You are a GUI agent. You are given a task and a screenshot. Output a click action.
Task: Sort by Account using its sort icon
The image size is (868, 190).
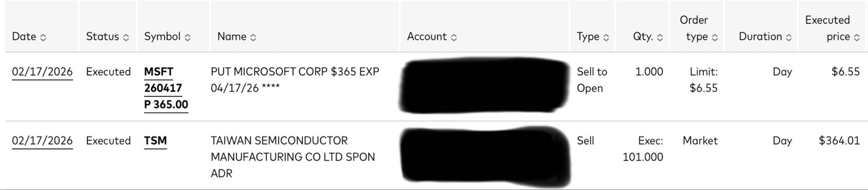click(453, 37)
